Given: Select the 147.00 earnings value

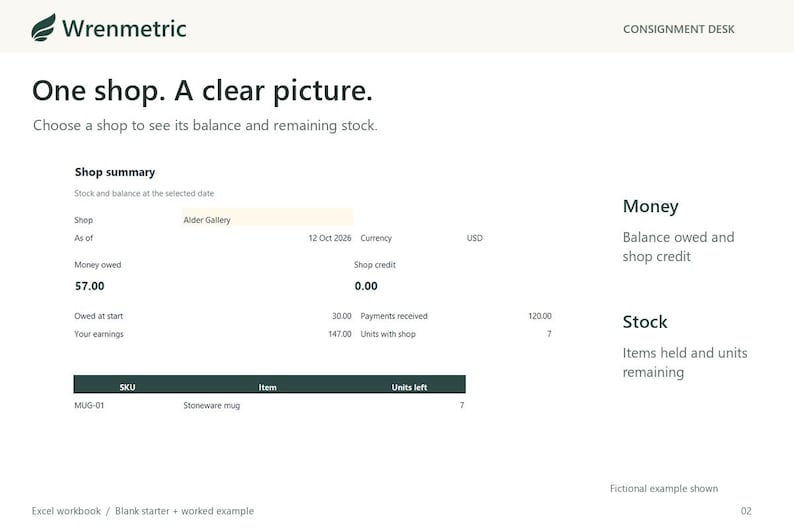Looking at the screenshot, I should (x=340, y=334).
